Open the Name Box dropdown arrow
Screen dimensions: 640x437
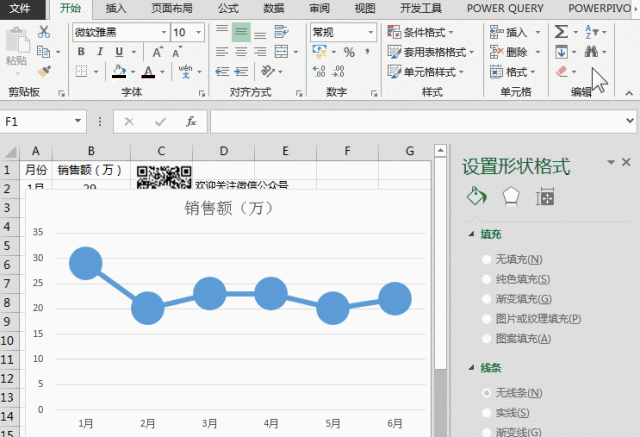point(78,121)
